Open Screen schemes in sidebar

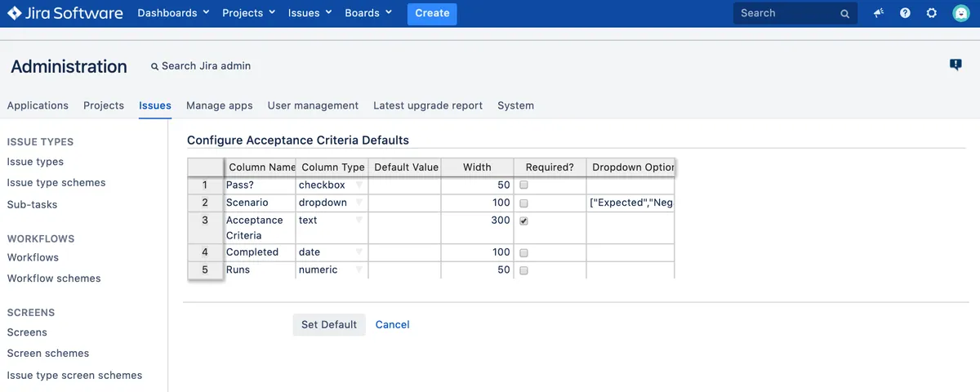(48, 354)
